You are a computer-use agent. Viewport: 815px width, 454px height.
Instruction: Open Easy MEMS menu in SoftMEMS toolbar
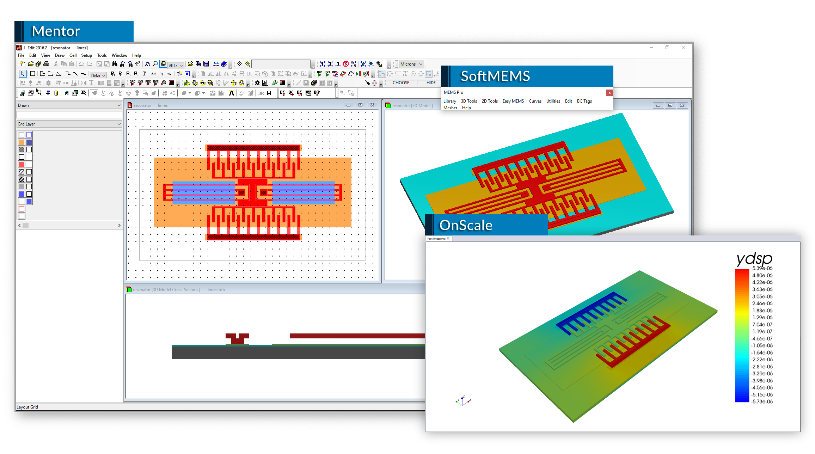click(x=514, y=101)
